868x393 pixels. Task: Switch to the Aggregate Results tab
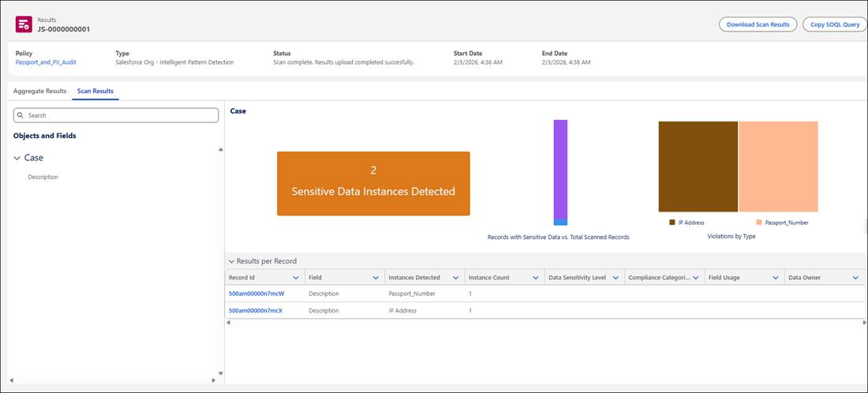tap(40, 91)
